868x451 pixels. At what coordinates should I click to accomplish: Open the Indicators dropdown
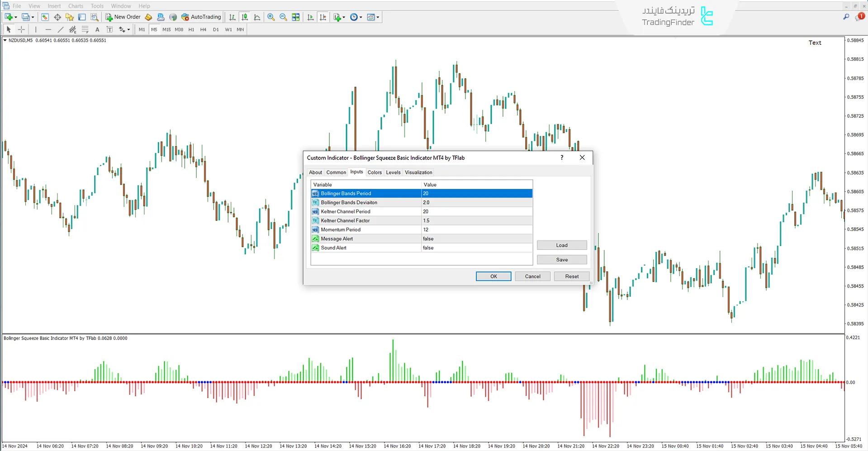(338, 17)
